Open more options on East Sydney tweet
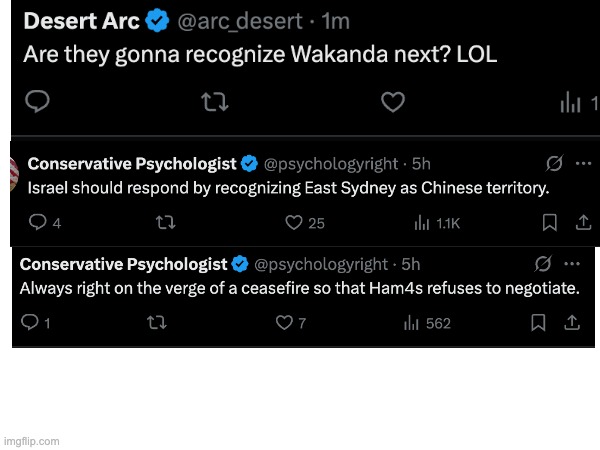This screenshot has width=600, height=450. click(x=583, y=163)
